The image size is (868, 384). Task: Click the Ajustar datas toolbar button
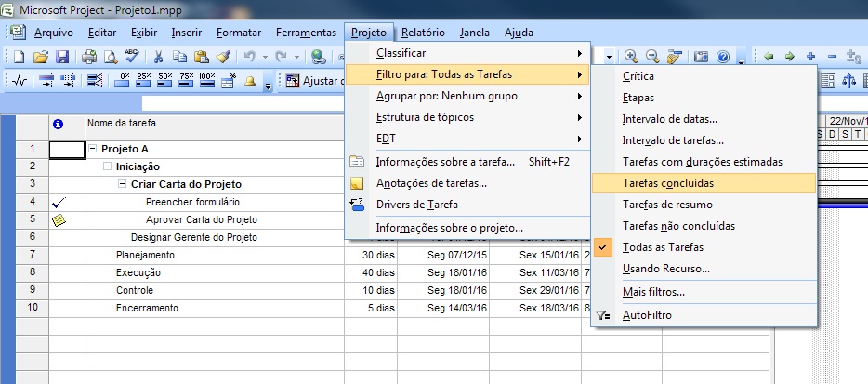pos(314,81)
